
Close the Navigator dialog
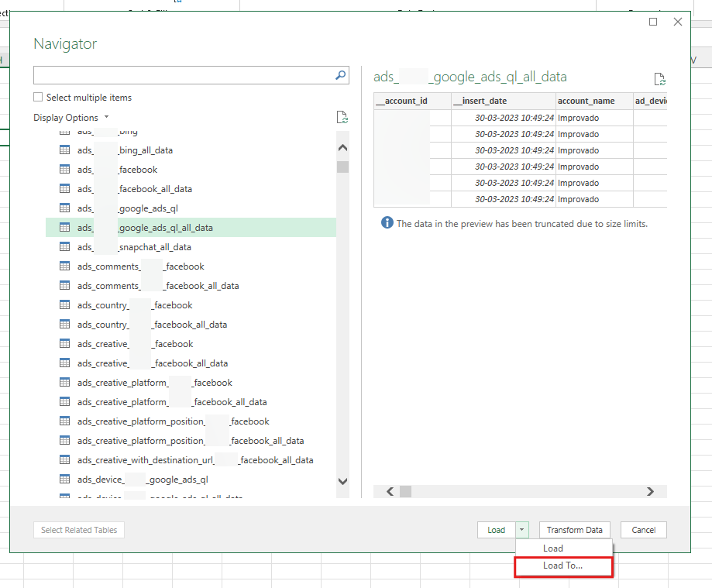point(678,22)
